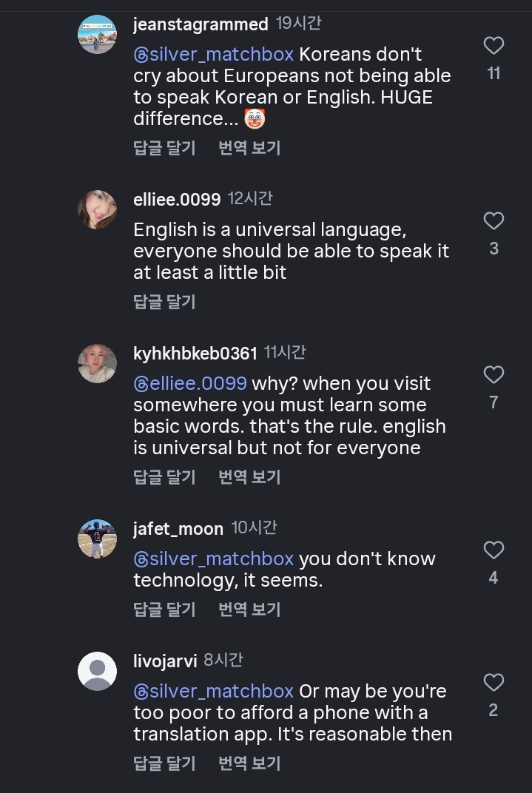Follow the @elliee.0099 mention link
The height and width of the screenshot is (793, 532).
(190, 384)
